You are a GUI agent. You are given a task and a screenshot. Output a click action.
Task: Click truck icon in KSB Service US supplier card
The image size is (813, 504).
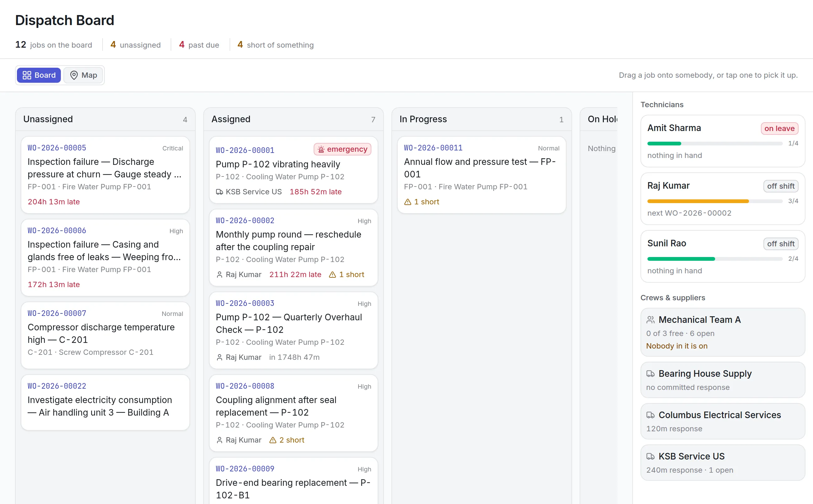(x=651, y=457)
